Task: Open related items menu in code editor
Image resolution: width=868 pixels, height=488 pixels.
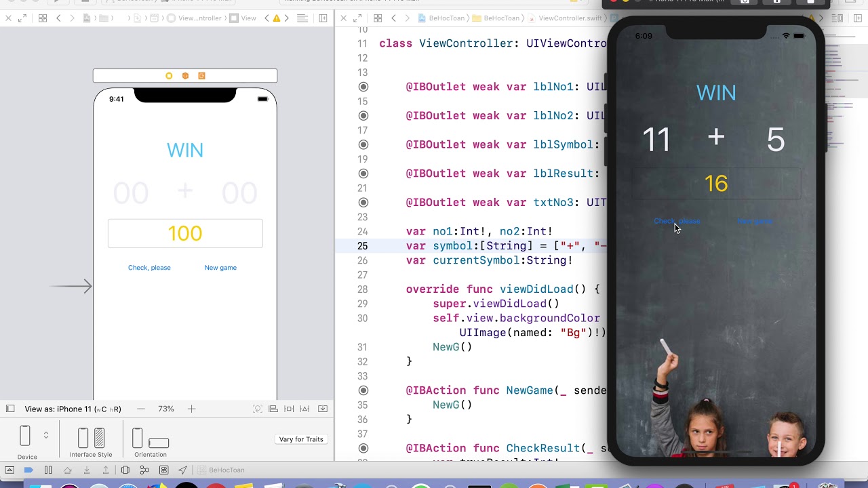Action: click(378, 18)
